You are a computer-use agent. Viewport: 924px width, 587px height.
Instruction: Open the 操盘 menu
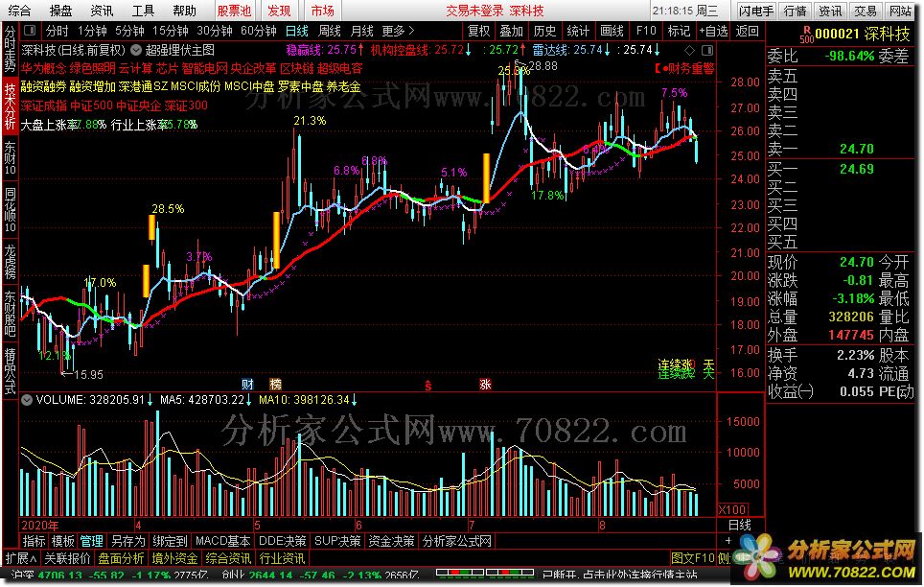tap(60, 11)
